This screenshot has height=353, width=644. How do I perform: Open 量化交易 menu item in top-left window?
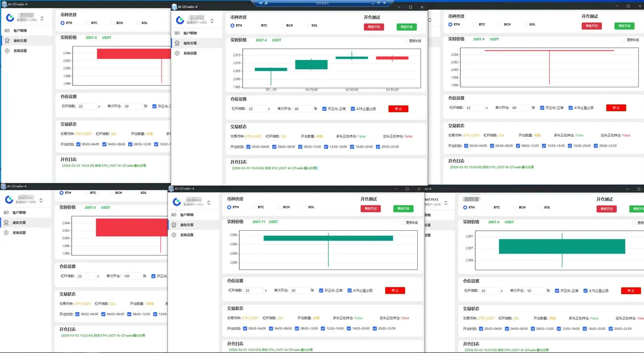click(20, 41)
